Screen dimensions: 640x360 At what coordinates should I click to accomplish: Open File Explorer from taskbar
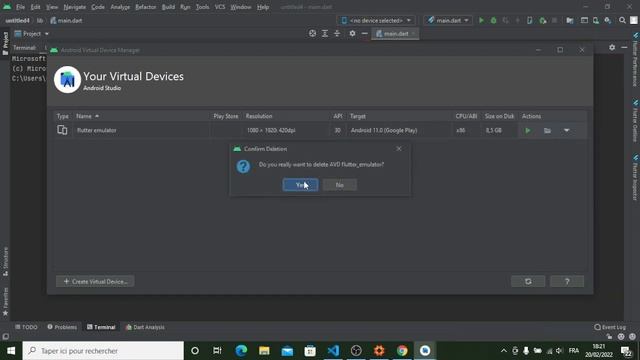(264, 351)
